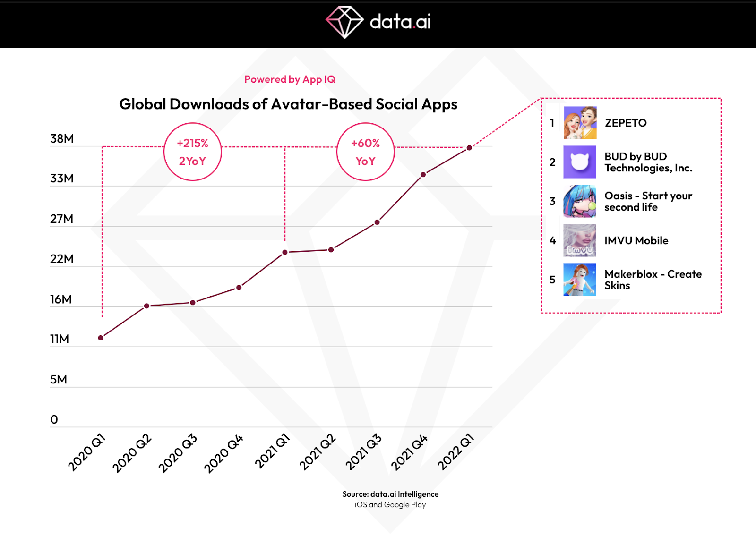Click the chart title "Global Downloads of Avatar-Based Social Apps"
Screen dimensions: 756x553
point(288,104)
